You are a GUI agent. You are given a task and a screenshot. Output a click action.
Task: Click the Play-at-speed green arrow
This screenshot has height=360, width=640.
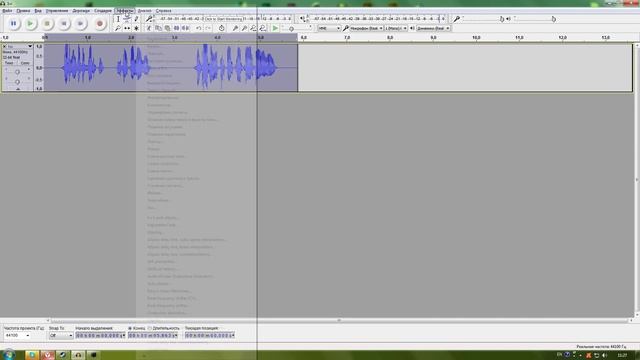pos(276,28)
